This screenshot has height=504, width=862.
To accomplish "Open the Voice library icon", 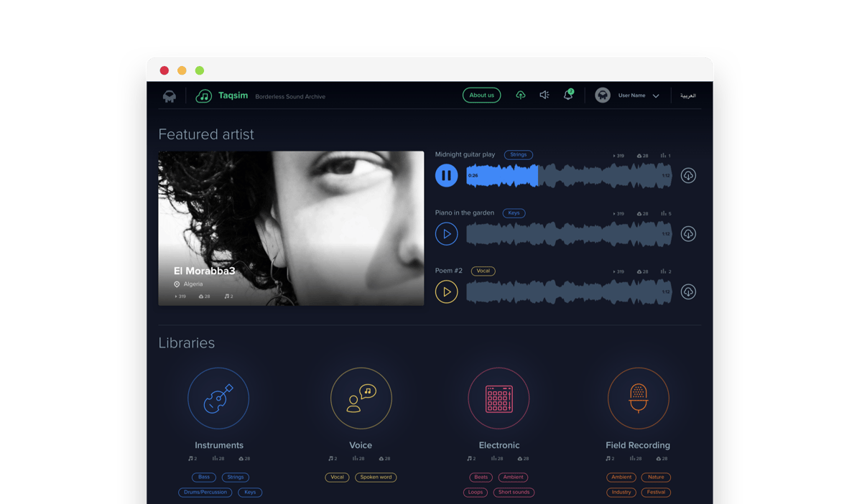I will point(361,398).
